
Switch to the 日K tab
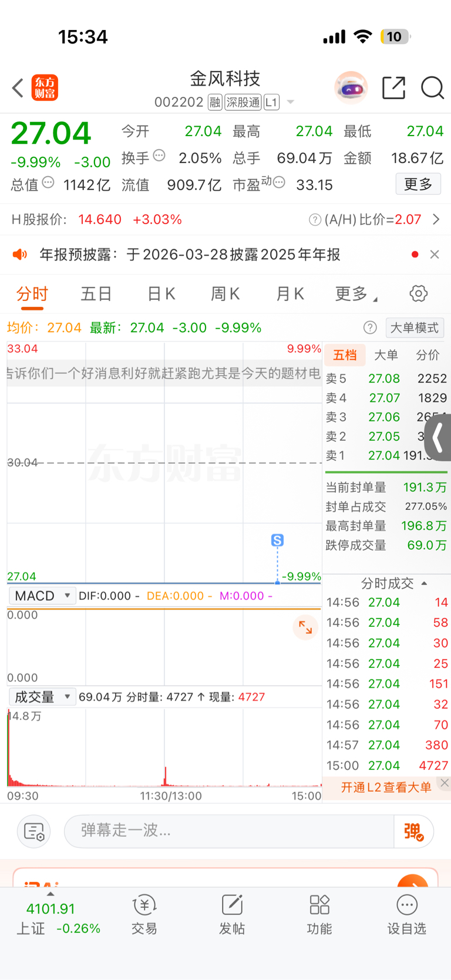click(161, 294)
